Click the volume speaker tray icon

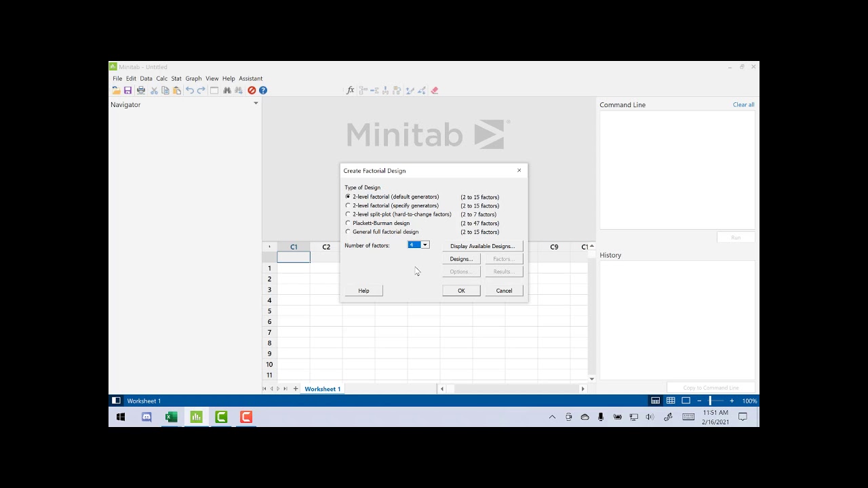[650, 417]
